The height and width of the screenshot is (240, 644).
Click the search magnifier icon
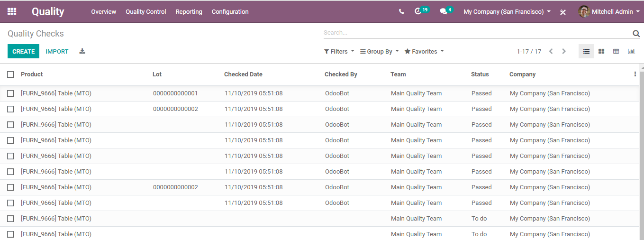click(636, 33)
